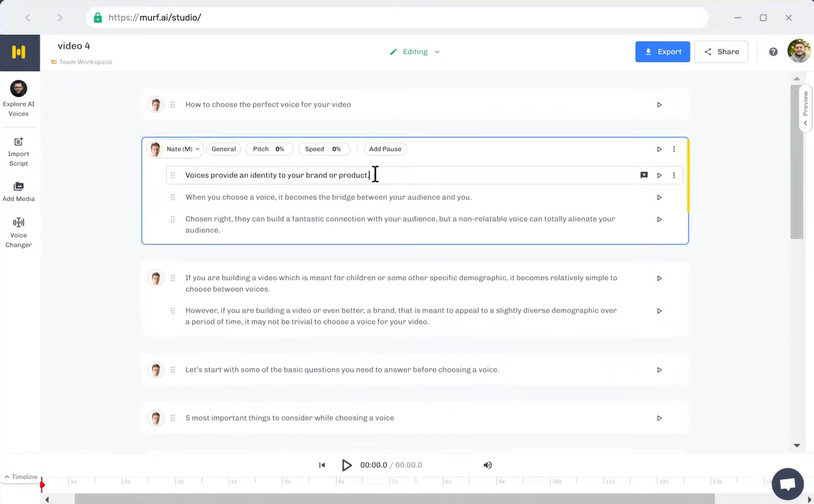Skip back to start of timeline
814x504 pixels.
click(322, 465)
